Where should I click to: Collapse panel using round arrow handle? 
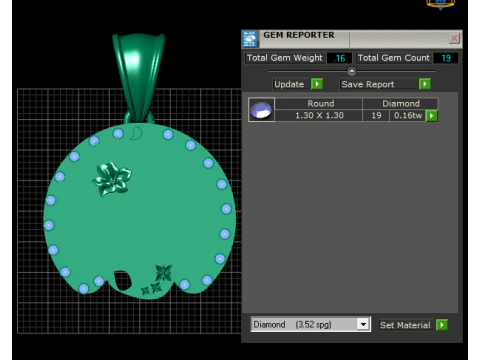[352, 71]
